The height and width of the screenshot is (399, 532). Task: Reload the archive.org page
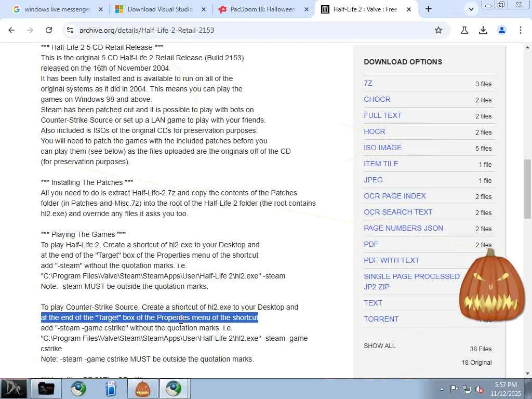point(49,30)
